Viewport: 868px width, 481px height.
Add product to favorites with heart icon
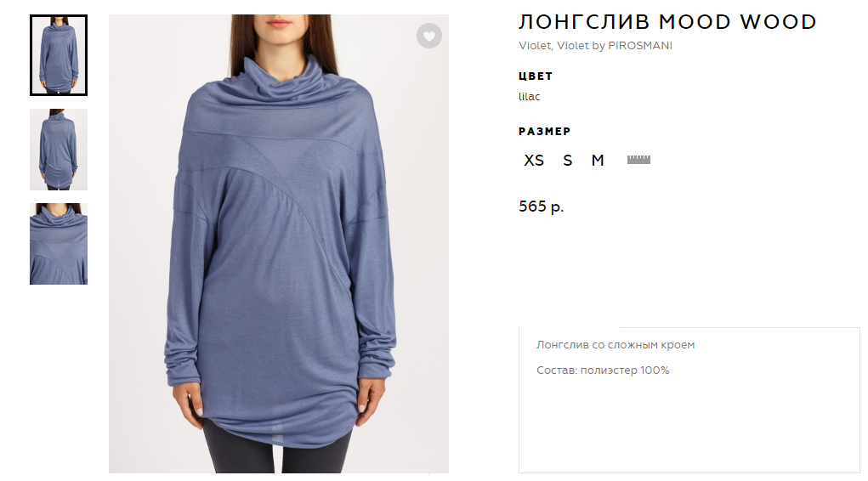[x=429, y=36]
